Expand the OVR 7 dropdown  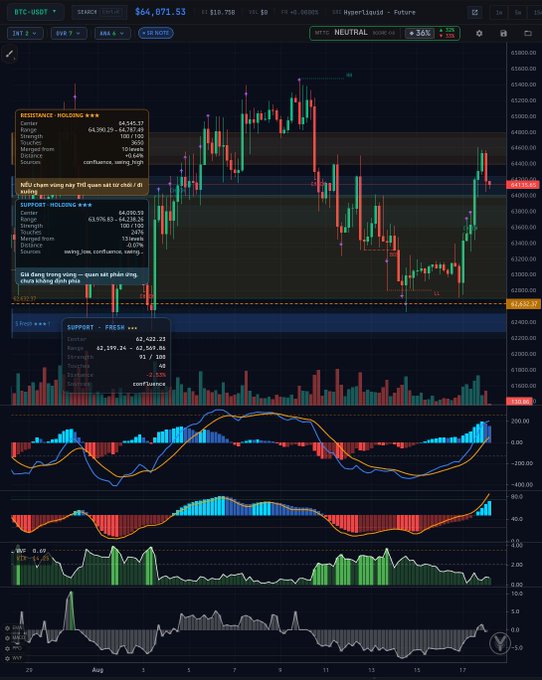pos(69,33)
